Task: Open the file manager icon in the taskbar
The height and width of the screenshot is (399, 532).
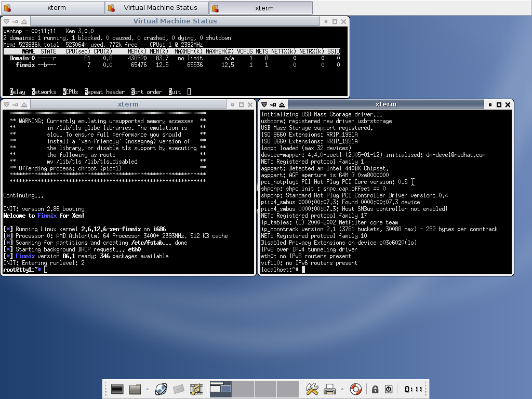Action: 135,388
